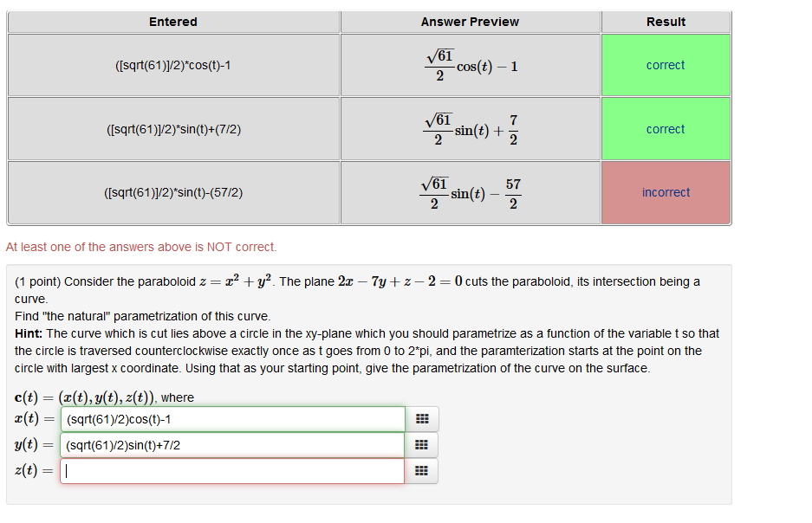This screenshot has height=523, width=812.
Task: Click the second 'correct' result indicator
Action: tap(665, 128)
